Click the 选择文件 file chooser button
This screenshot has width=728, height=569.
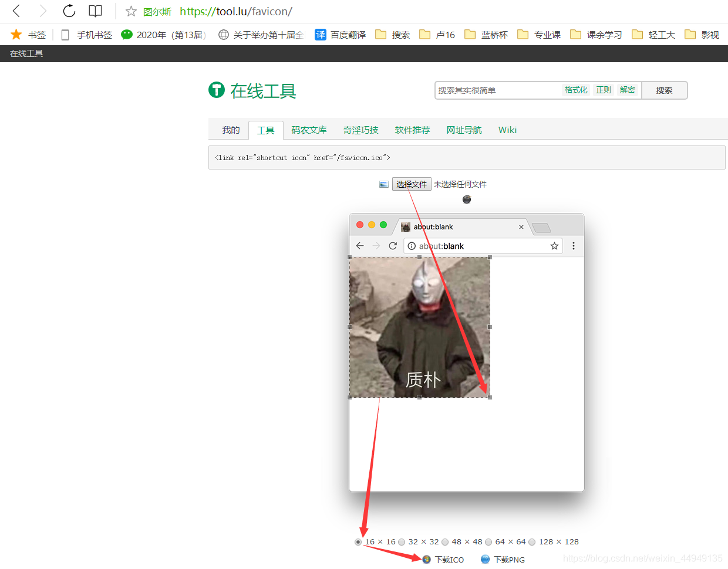pos(412,184)
